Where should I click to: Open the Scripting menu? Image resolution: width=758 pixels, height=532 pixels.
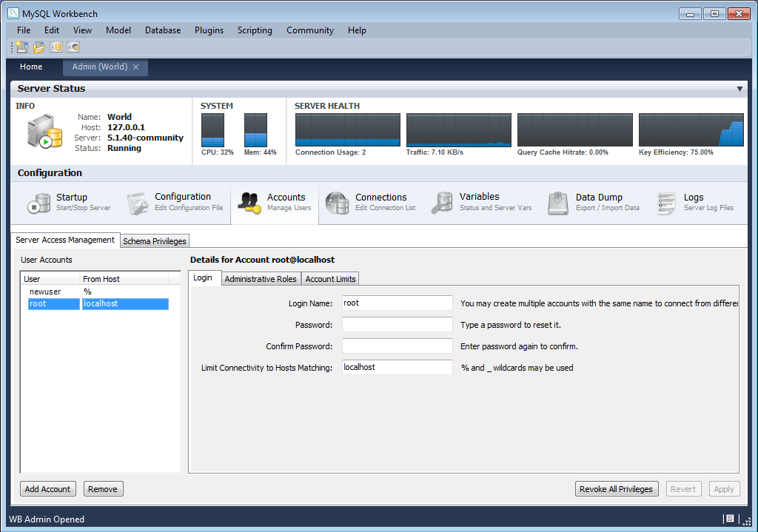[x=255, y=30]
